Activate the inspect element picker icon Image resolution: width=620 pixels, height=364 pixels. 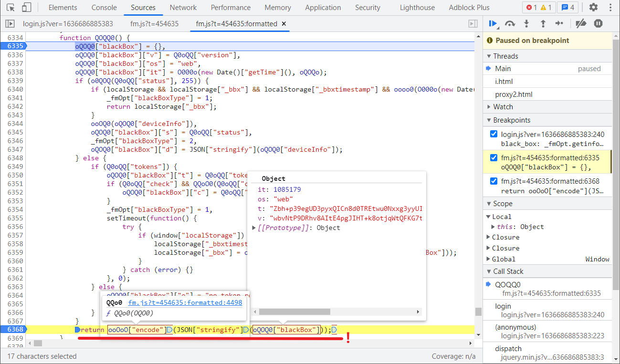click(11, 8)
